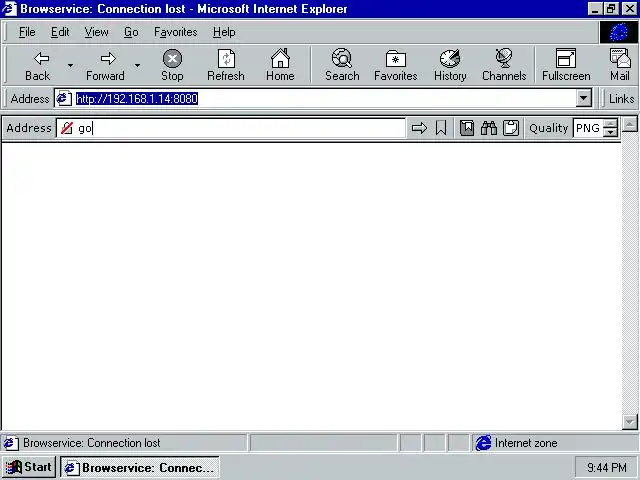Open the Browservice bookmarks book icon

pyautogui.click(x=467, y=128)
